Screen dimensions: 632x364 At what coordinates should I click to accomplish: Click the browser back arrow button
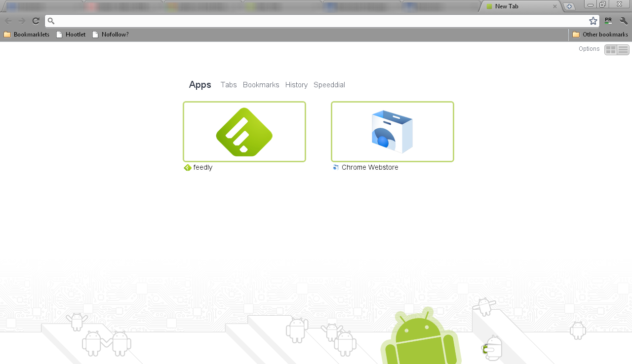coord(8,21)
